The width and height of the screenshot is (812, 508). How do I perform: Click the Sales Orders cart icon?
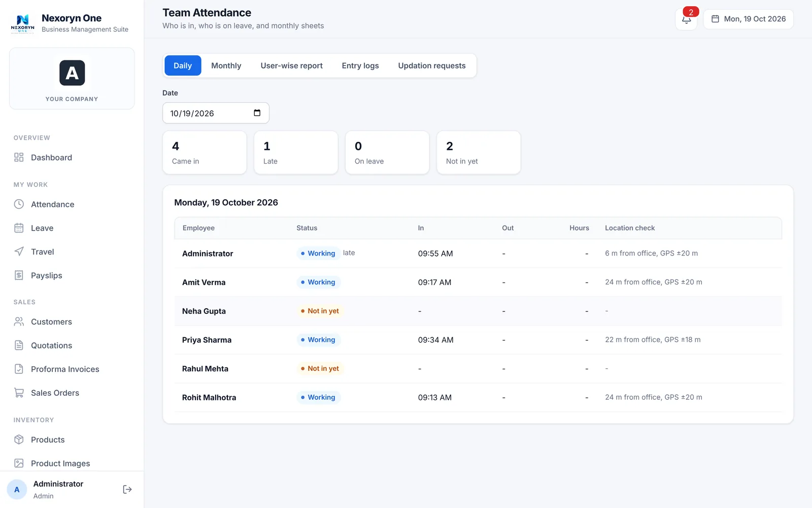point(19,393)
